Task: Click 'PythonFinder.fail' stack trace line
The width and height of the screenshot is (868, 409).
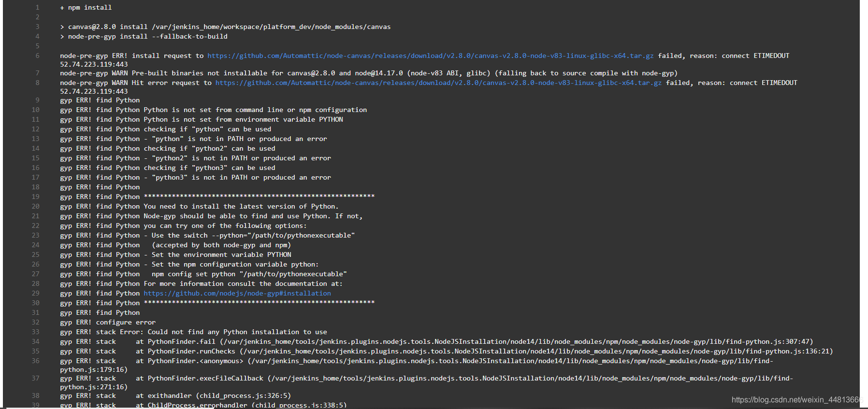Action: tap(437, 341)
